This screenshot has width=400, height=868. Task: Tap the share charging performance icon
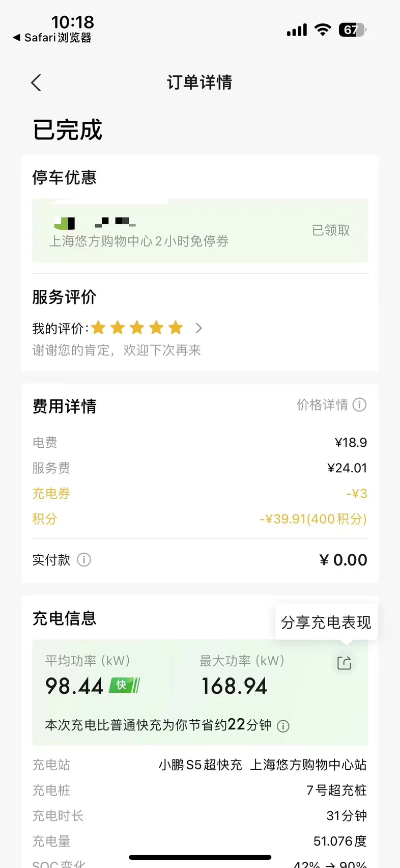(345, 663)
